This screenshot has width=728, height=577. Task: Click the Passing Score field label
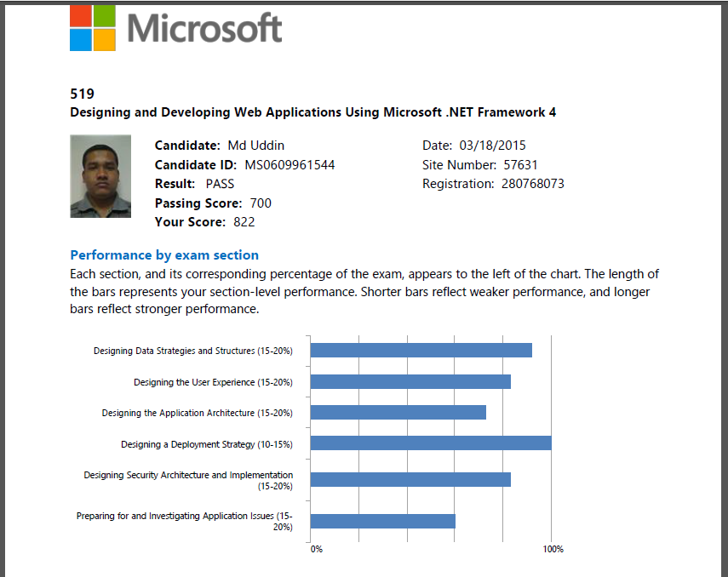[x=198, y=203]
